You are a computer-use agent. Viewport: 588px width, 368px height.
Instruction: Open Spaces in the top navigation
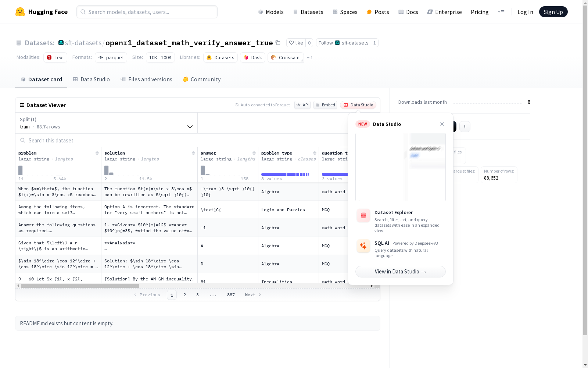pyautogui.click(x=345, y=12)
